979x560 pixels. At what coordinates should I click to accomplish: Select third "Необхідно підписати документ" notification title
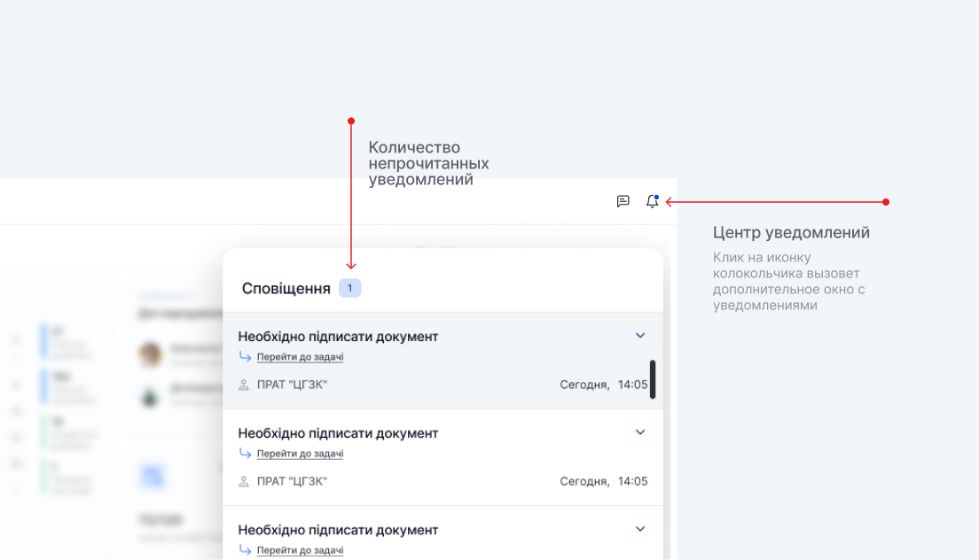(338, 530)
